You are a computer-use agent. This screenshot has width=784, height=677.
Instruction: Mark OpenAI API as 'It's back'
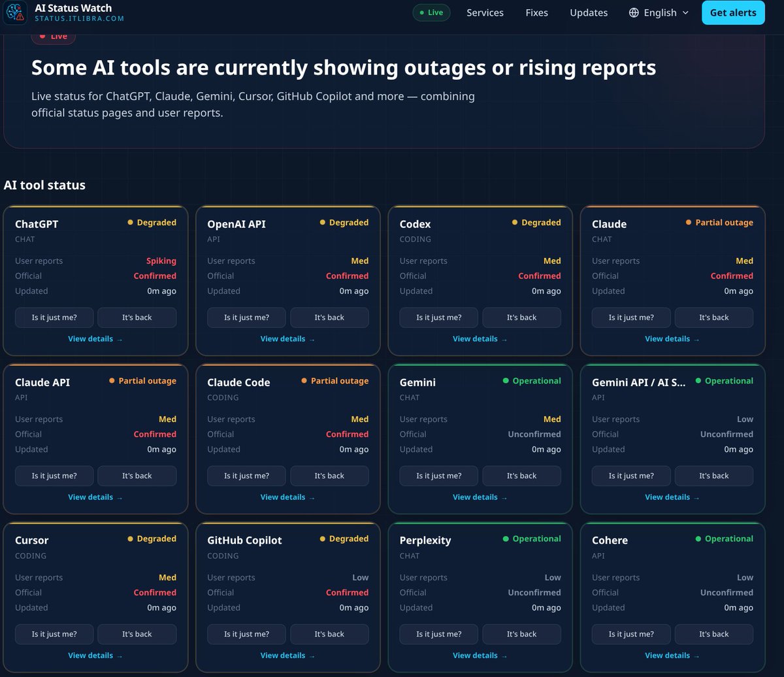point(329,318)
